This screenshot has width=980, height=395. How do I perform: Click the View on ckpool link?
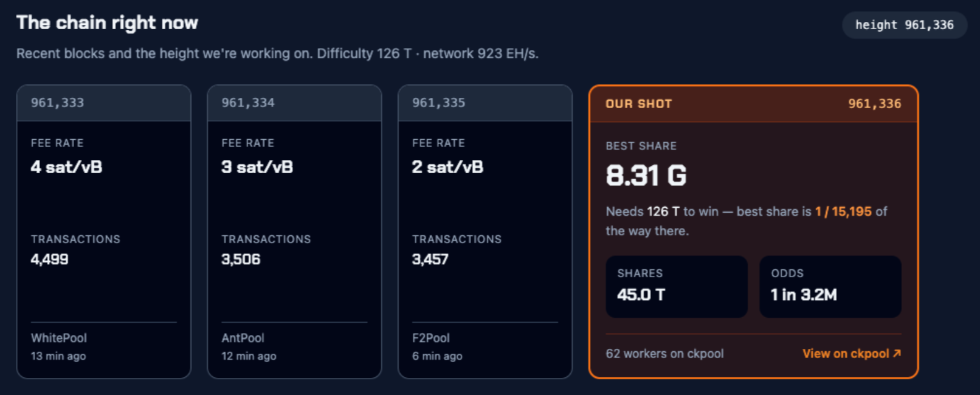click(x=852, y=354)
